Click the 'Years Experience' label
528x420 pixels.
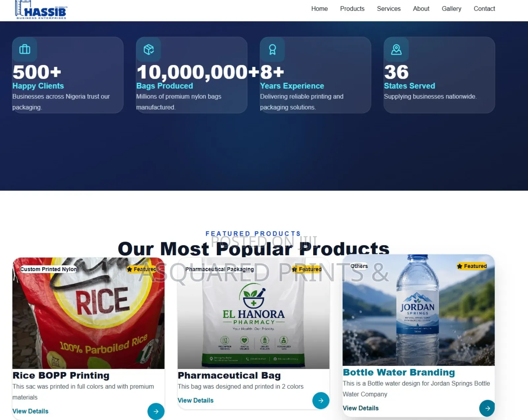(x=292, y=86)
